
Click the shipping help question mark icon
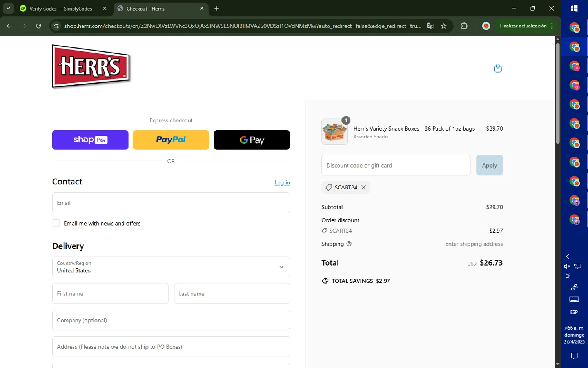[x=349, y=244]
